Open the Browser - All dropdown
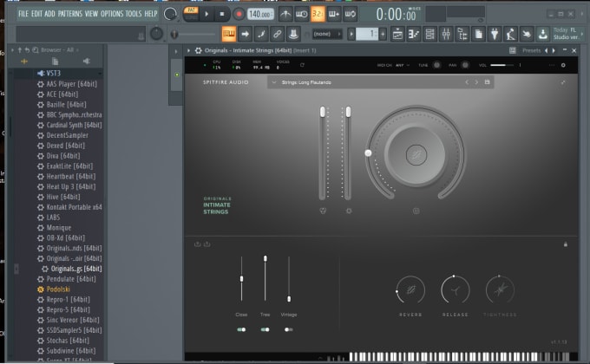The image size is (590, 364). (60, 50)
